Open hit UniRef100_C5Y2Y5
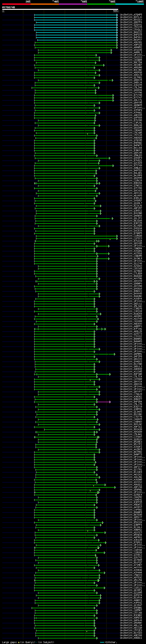Viewport: 146px width, 644px height. (x=131, y=27)
